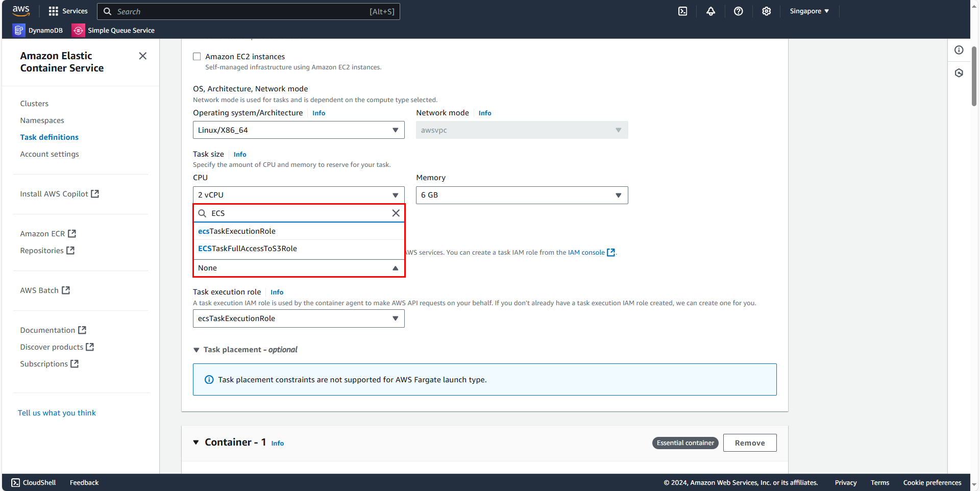Click the IAM console link

[x=586, y=252]
